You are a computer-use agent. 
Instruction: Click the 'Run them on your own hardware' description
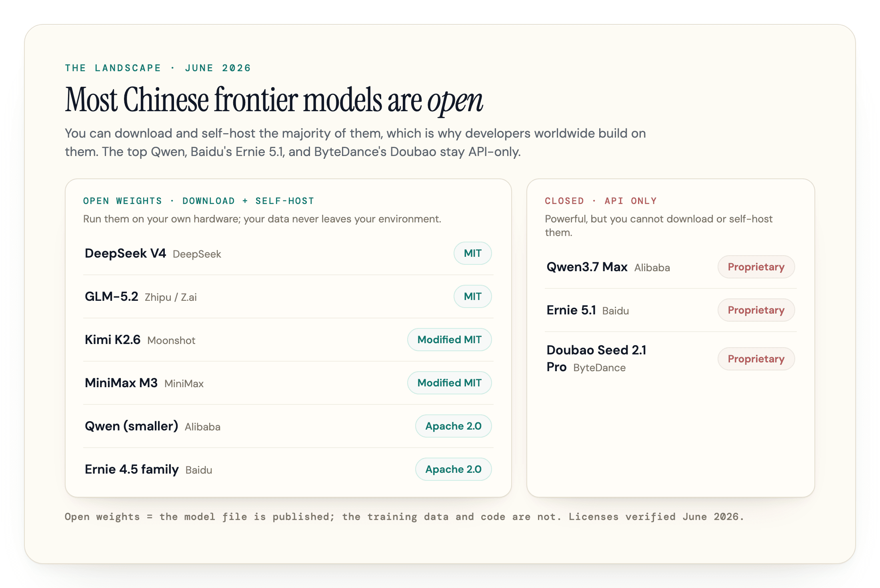point(262,219)
